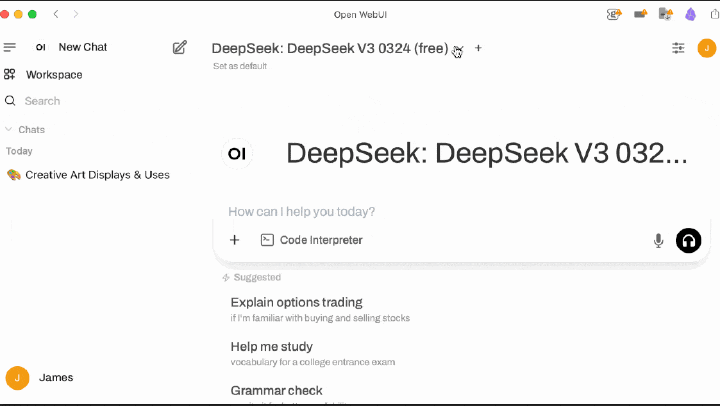Open chat controls sliders icon
Image resolution: width=720 pixels, height=406 pixels.
tap(679, 47)
